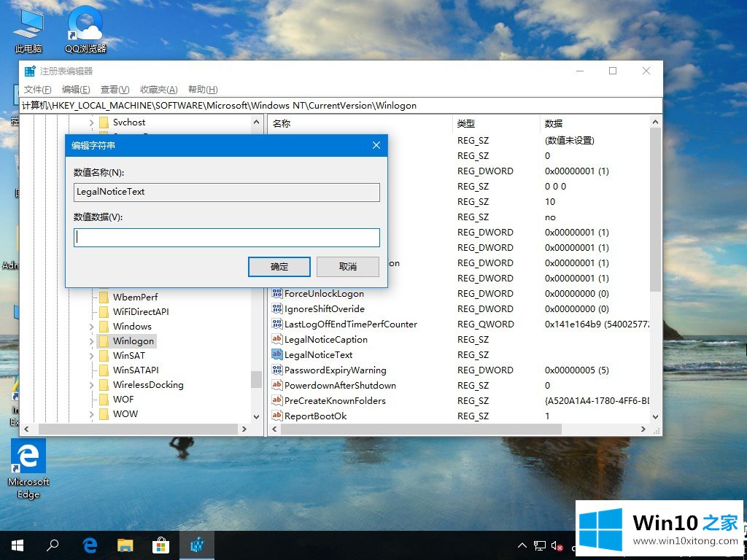The image size is (747, 560).
Task: Expand the WinSAT tree node
Action: [91, 356]
